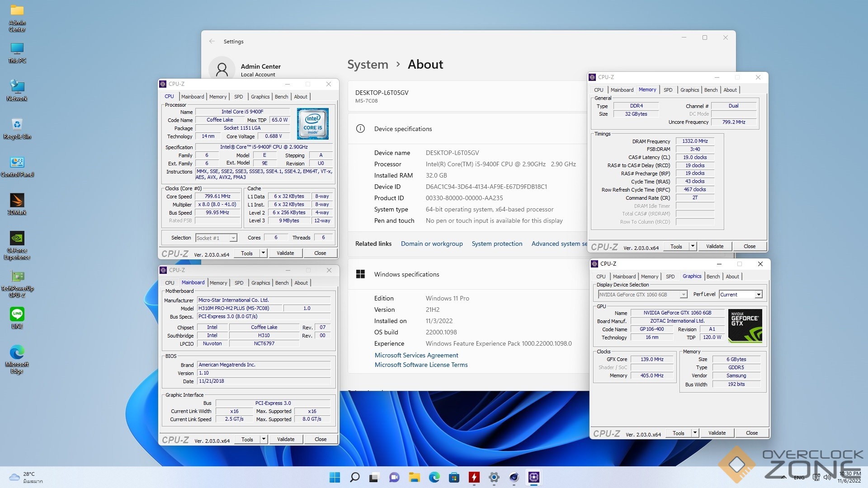
Task: Click Validate button in Graphics window
Action: click(717, 433)
